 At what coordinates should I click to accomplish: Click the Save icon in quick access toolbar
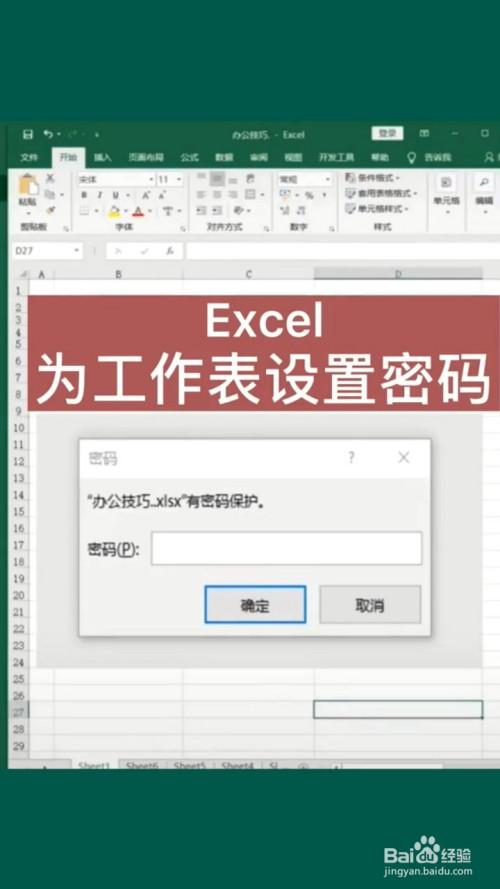point(27,134)
